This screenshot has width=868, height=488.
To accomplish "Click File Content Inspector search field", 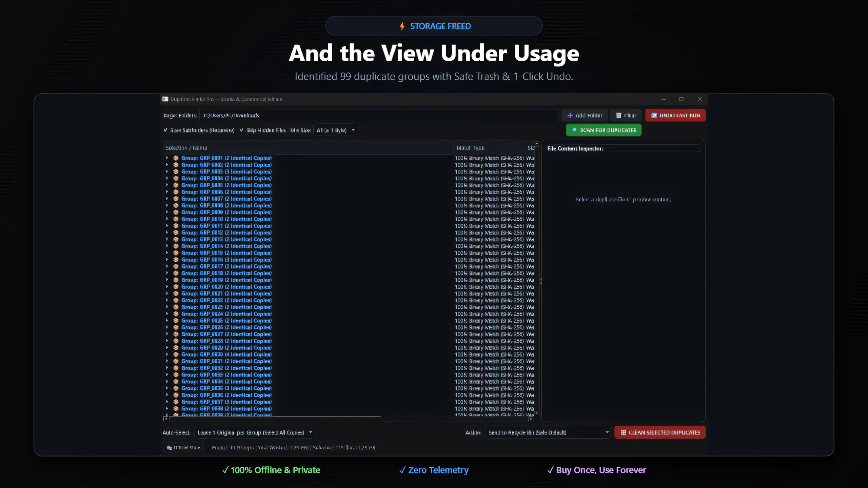I will click(623, 148).
